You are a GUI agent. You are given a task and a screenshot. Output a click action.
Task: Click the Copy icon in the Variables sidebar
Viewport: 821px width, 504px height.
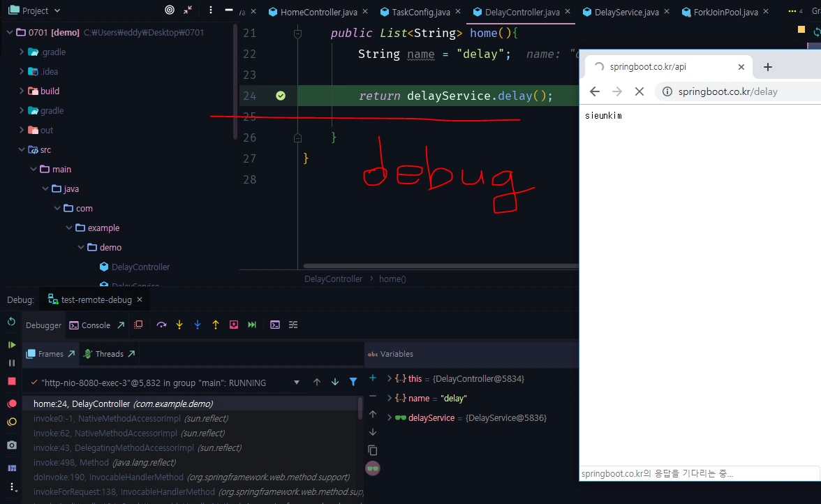tap(373, 450)
